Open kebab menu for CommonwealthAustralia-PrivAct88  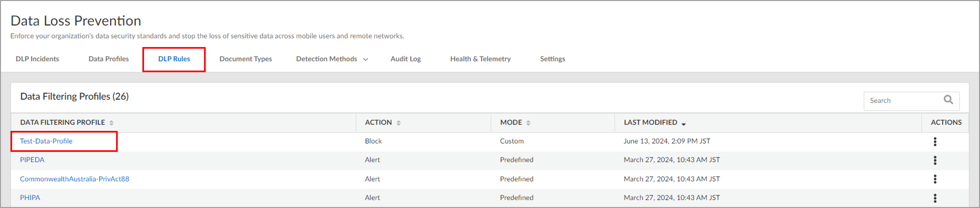pyautogui.click(x=935, y=179)
